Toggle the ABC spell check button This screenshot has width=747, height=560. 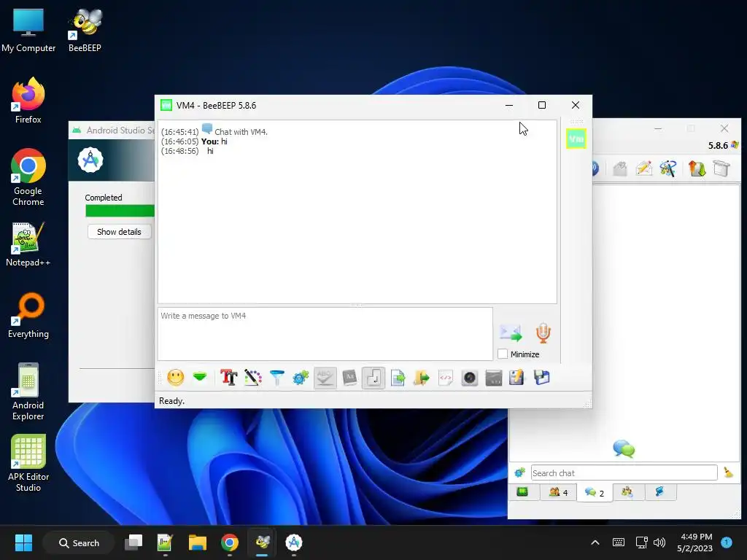tap(325, 378)
